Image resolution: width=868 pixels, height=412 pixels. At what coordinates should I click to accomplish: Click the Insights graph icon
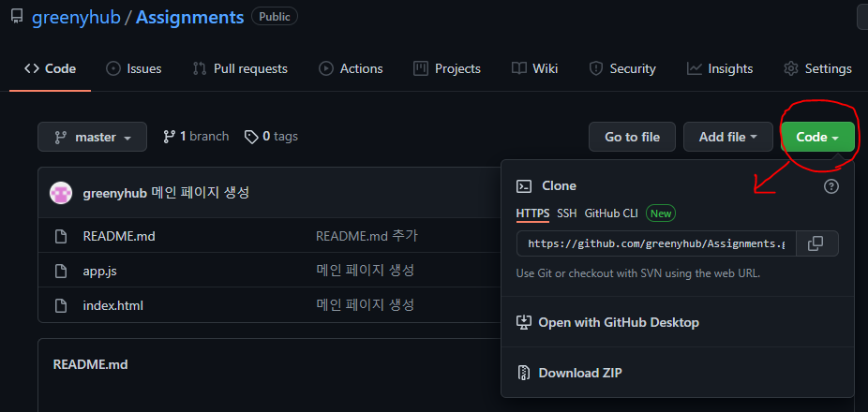(x=695, y=68)
